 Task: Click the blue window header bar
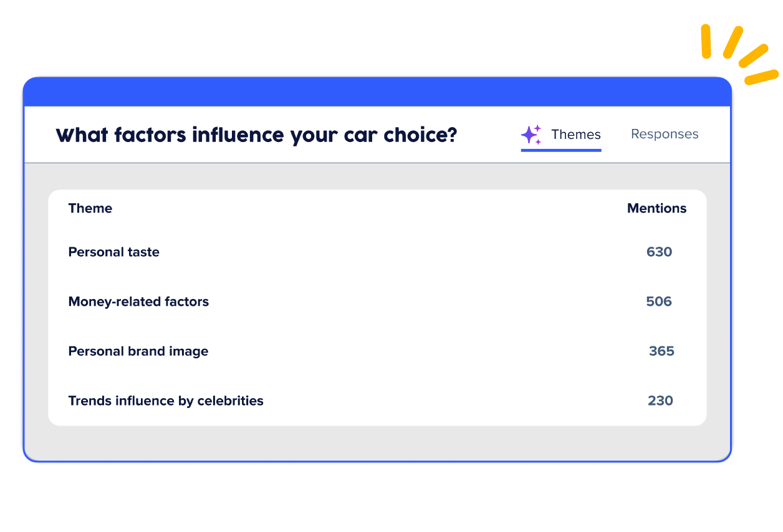[377, 92]
